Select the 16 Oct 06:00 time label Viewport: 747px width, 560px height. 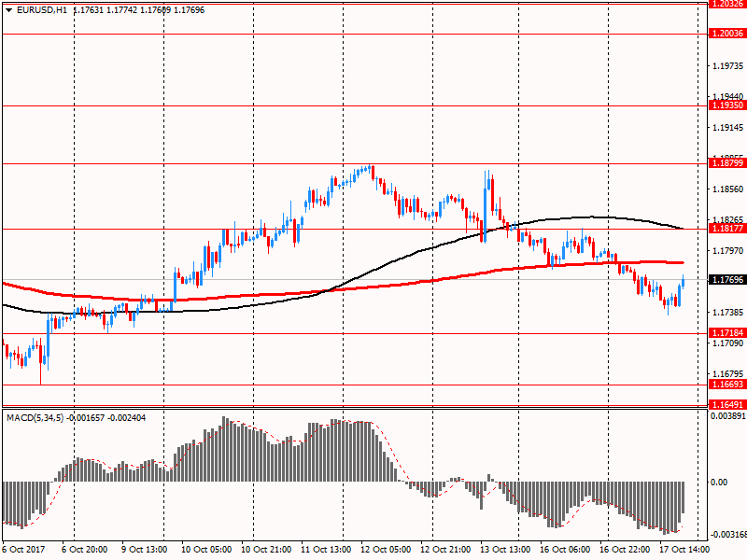coord(565,549)
